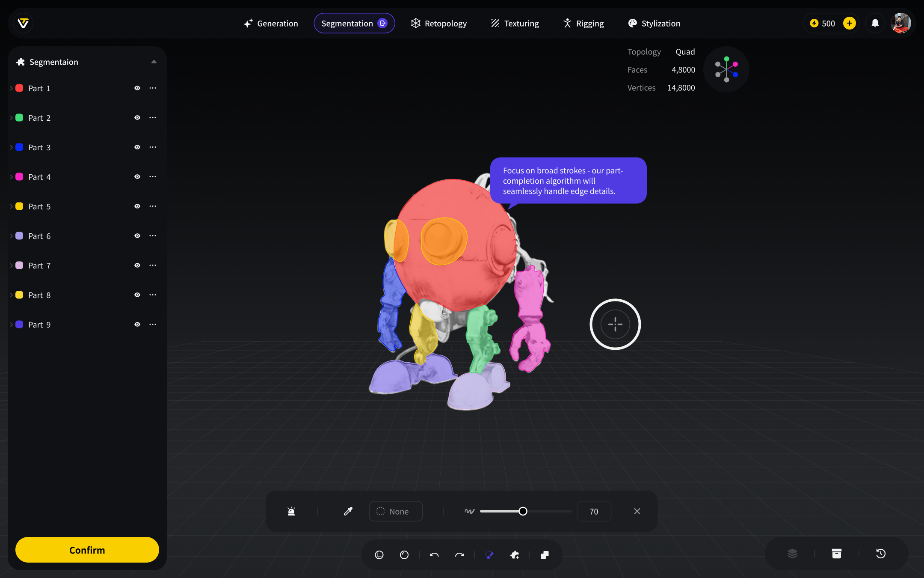Click the brush smoothing wave icon
924x578 pixels.
[x=469, y=511]
